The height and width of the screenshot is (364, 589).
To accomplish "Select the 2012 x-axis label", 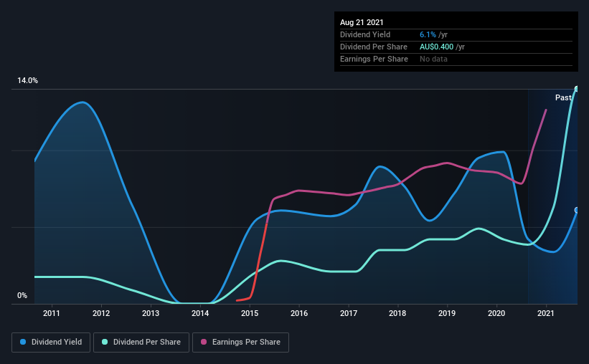I will [101, 313].
